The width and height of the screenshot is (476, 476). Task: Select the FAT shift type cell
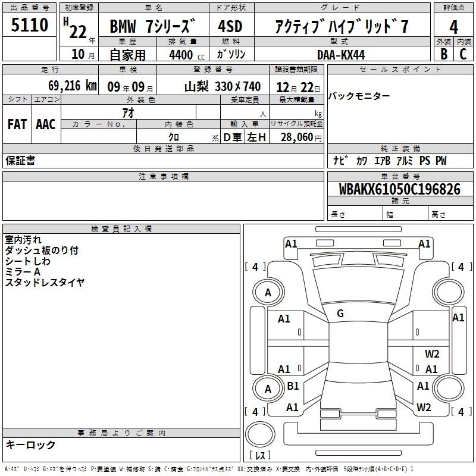tap(17, 124)
